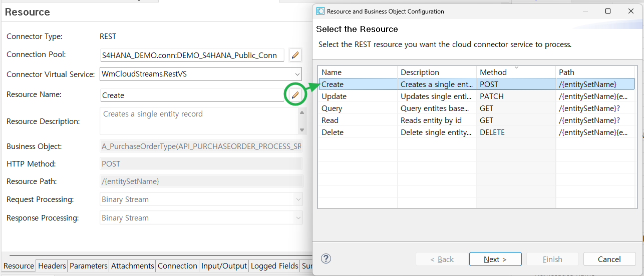Click the dialog's title bar application icon
This screenshot has width=644, height=276.
coord(320,11)
